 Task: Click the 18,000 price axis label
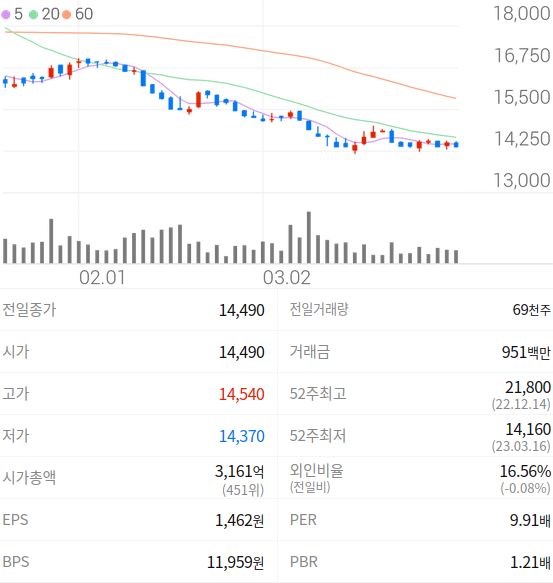click(x=522, y=13)
